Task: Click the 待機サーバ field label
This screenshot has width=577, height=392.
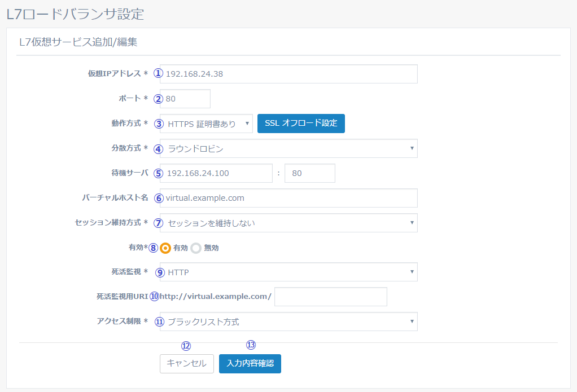Action: pos(130,173)
